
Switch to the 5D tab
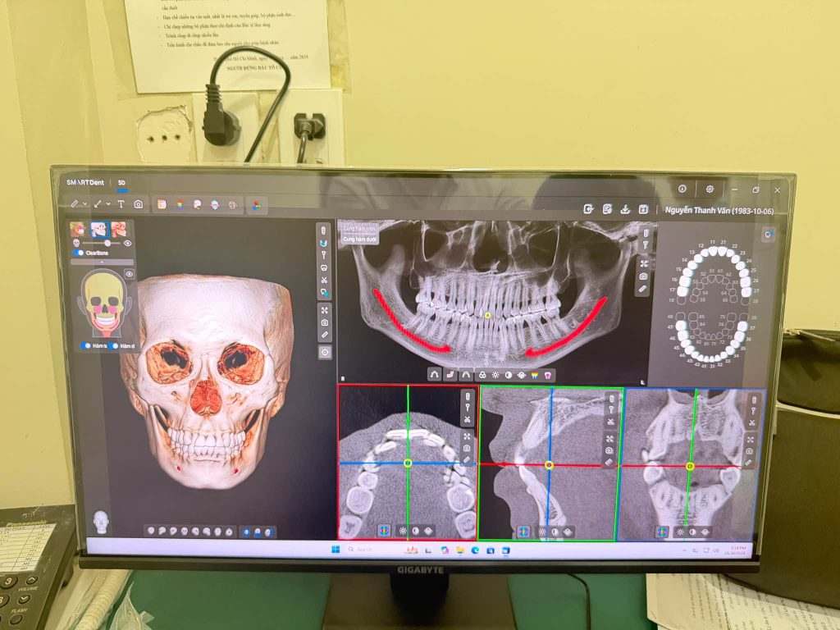click(121, 183)
